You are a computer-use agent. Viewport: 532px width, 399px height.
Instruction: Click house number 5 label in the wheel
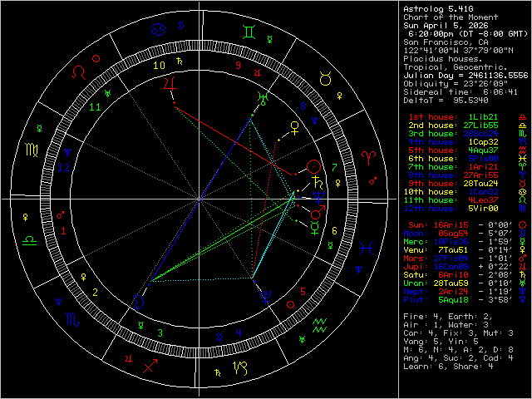[303, 292]
